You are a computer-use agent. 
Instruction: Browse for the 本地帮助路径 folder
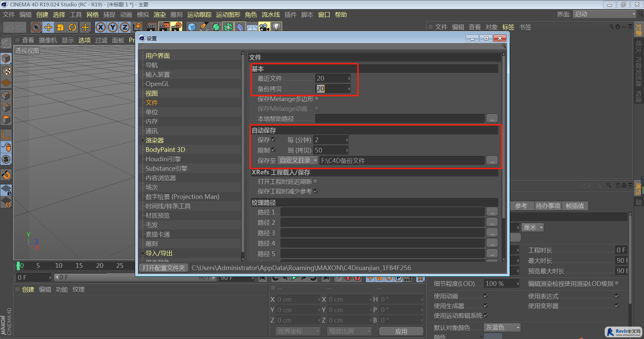pos(492,119)
